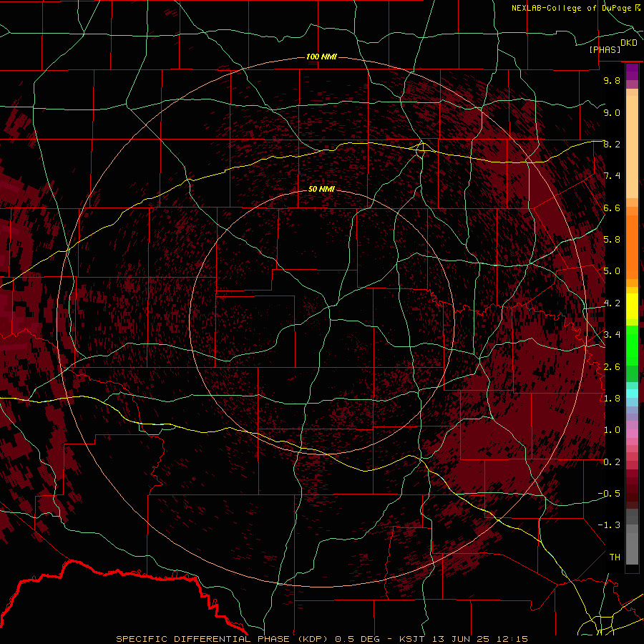Click the [PHAS] units label
The image size is (644, 644).
(x=605, y=50)
